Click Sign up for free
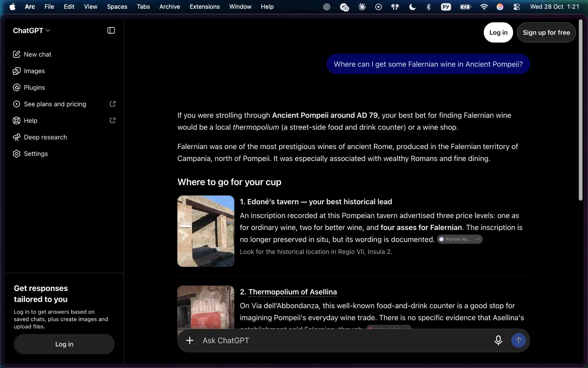 [546, 32]
